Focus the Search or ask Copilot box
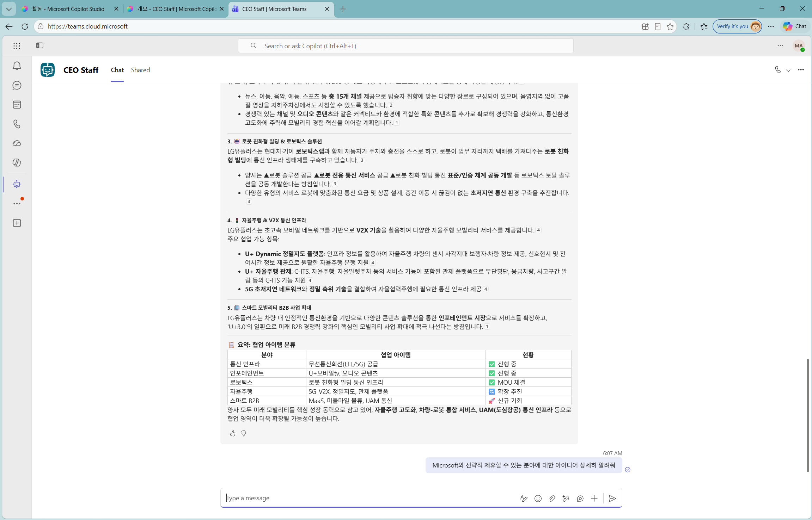 pos(405,46)
